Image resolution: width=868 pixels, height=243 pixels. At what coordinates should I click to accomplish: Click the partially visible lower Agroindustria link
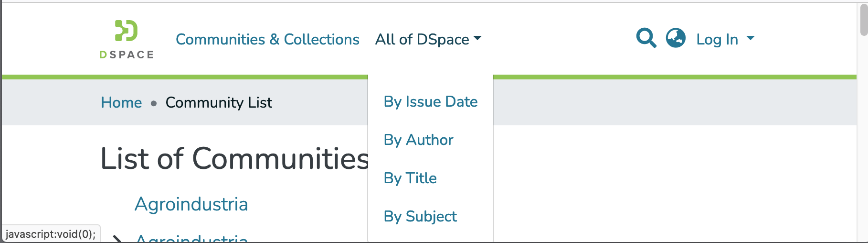pyautogui.click(x=191, y=238)
